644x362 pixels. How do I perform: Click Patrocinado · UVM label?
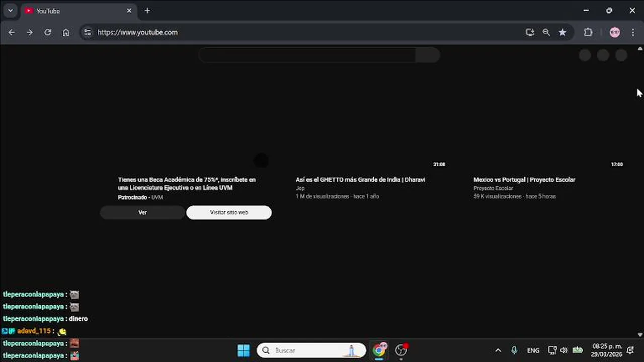140,198
